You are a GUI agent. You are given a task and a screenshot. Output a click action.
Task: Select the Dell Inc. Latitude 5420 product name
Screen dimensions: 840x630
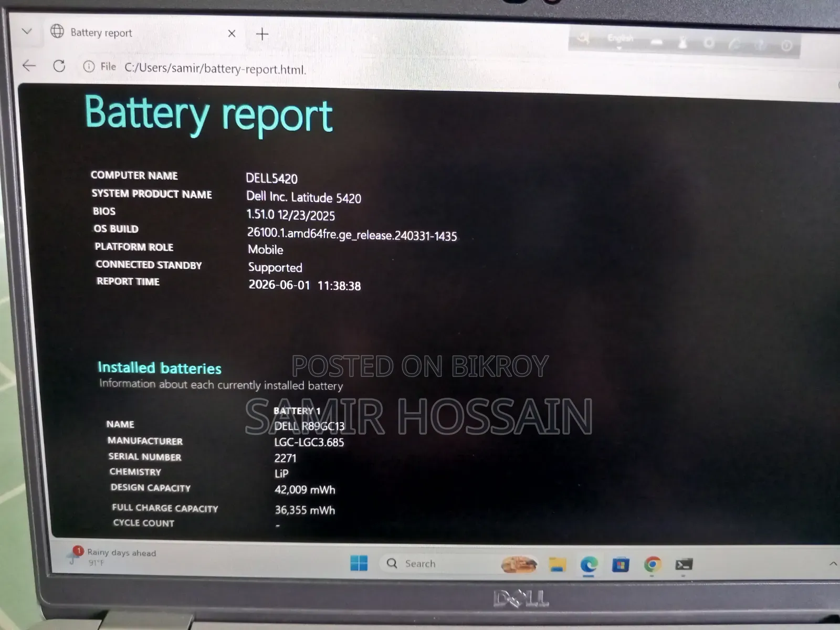[303, 197]
